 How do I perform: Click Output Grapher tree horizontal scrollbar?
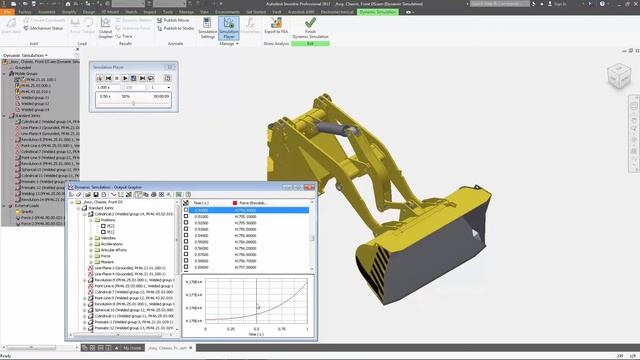pos(122,335)
